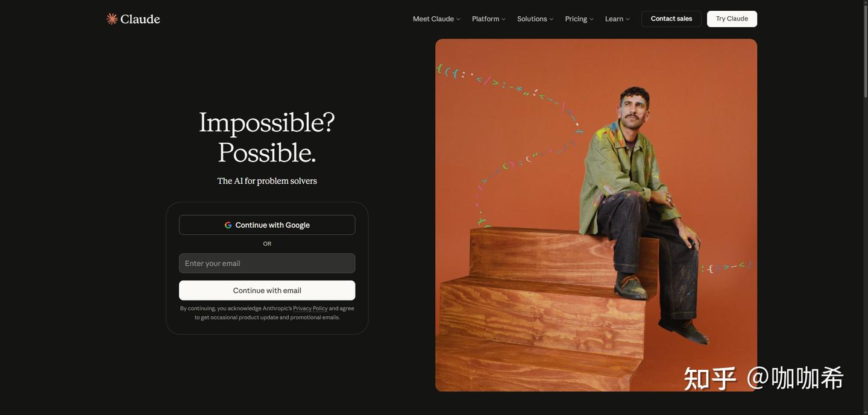
Task: Click the Claude wordmark in header
Action: tap(140, 19)
